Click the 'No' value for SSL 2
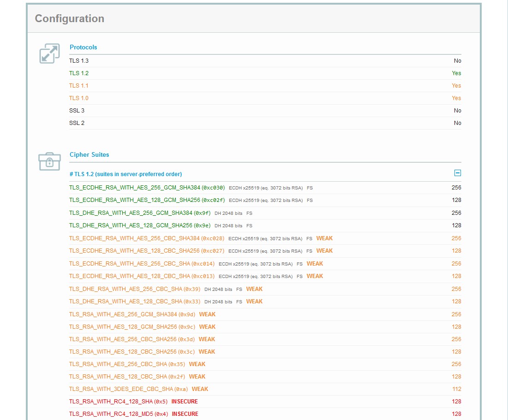508x420 pixels. [457, 123]
